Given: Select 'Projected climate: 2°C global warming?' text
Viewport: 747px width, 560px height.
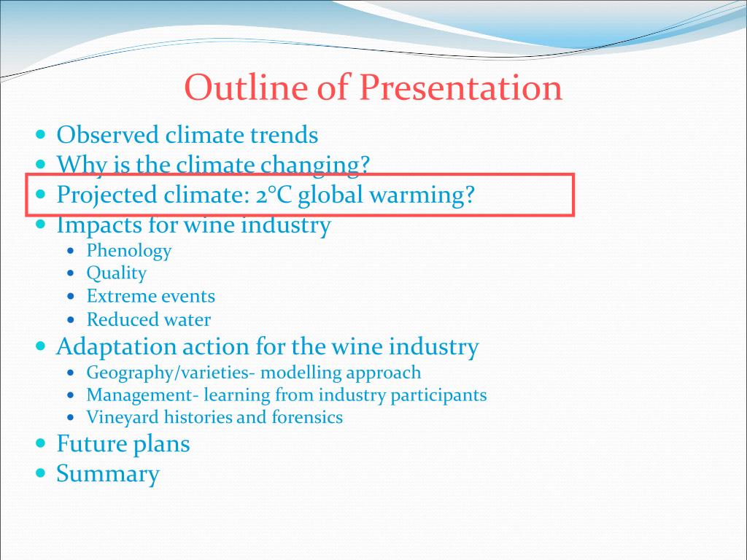Looking at the screenshot, I should point(266,195).
